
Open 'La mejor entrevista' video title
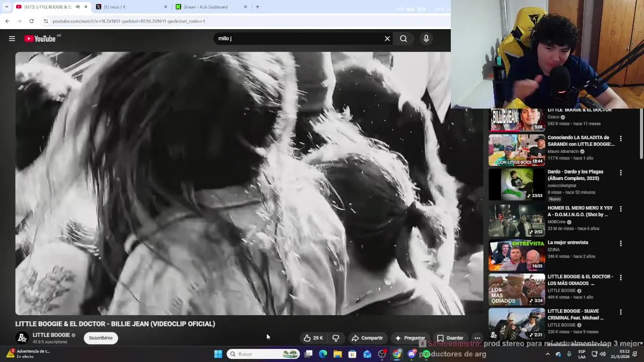point(568,242)
